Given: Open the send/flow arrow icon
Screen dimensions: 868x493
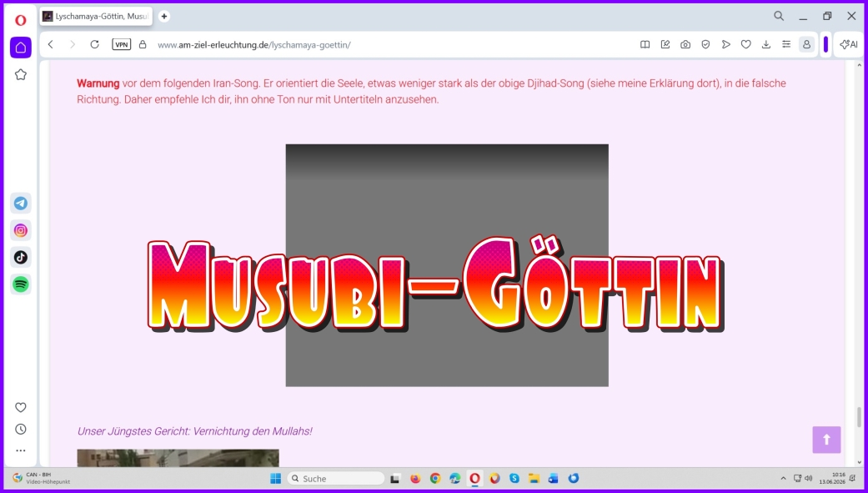Looking at the screenshot, I should 725,44.
